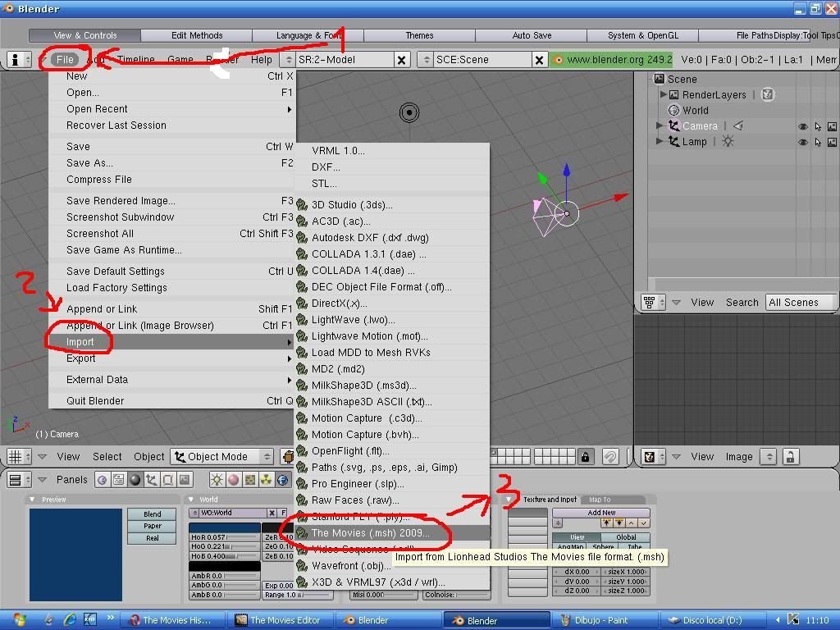Image resolution: width=840 pixels, height=630 pixels.
Task: Open the Export submenu
Action: click(172, 358)
